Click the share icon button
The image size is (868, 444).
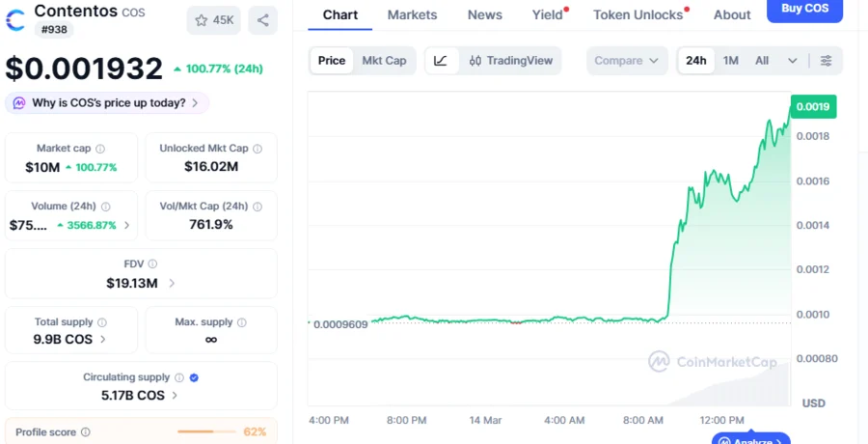click(x=263, y=19)
